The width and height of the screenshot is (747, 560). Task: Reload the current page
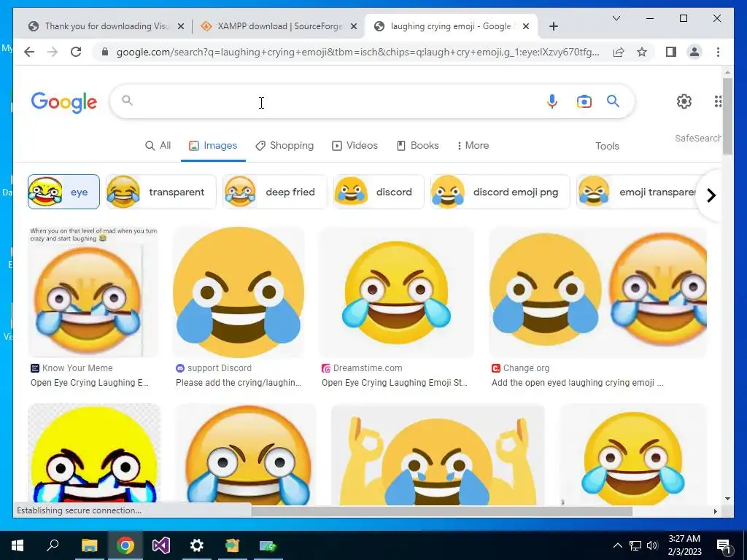point(76,52)
